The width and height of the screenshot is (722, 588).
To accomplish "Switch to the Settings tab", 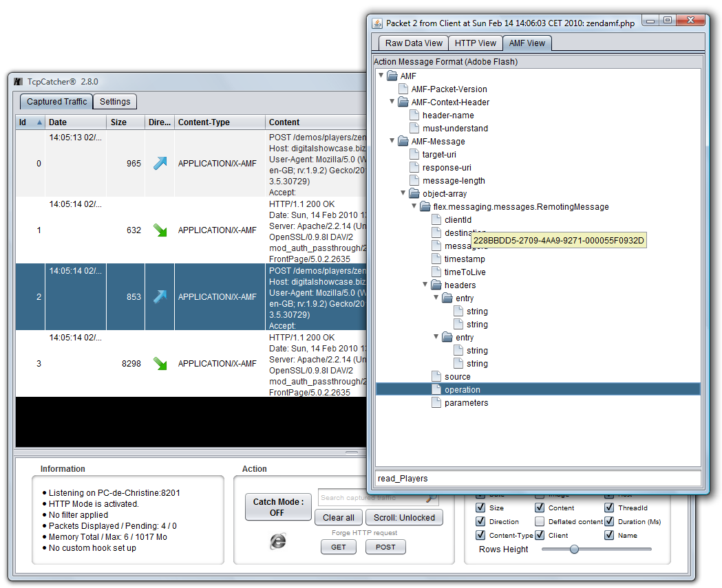I will [115, 102].
